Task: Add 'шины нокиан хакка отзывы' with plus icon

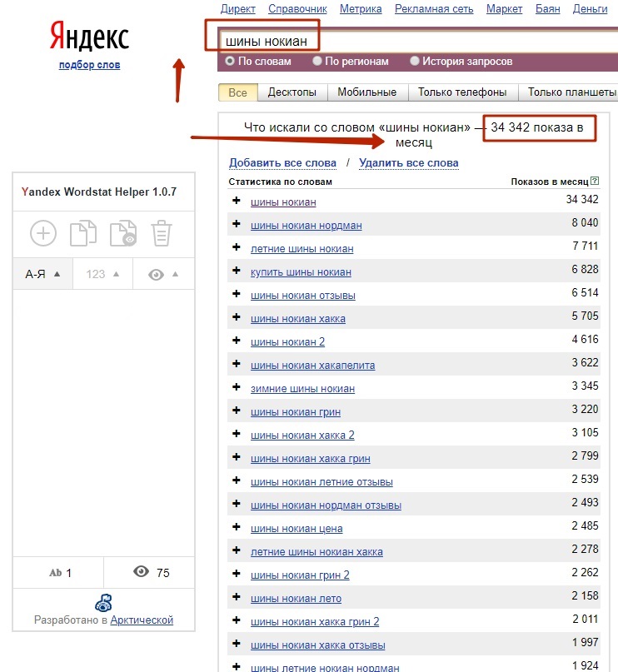Action: coord(237,644)
